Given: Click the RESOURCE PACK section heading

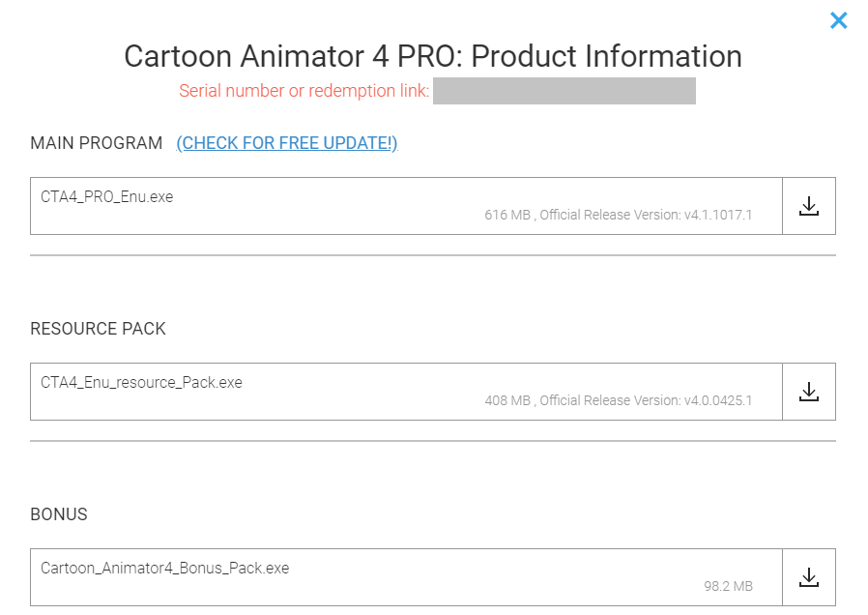Looking at the screenshot, I should coord(99,329).
